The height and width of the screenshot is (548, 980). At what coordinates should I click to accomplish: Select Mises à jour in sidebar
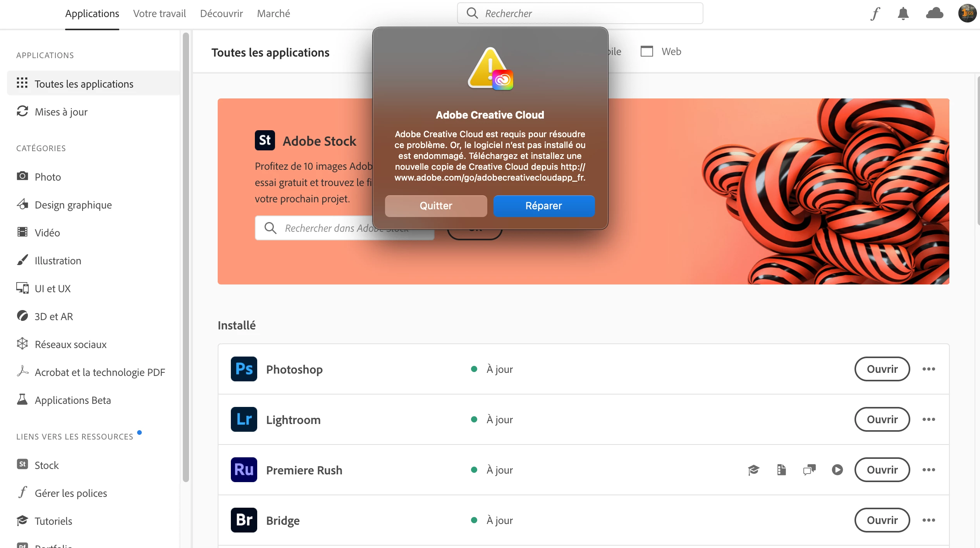[x=61, y=112]
